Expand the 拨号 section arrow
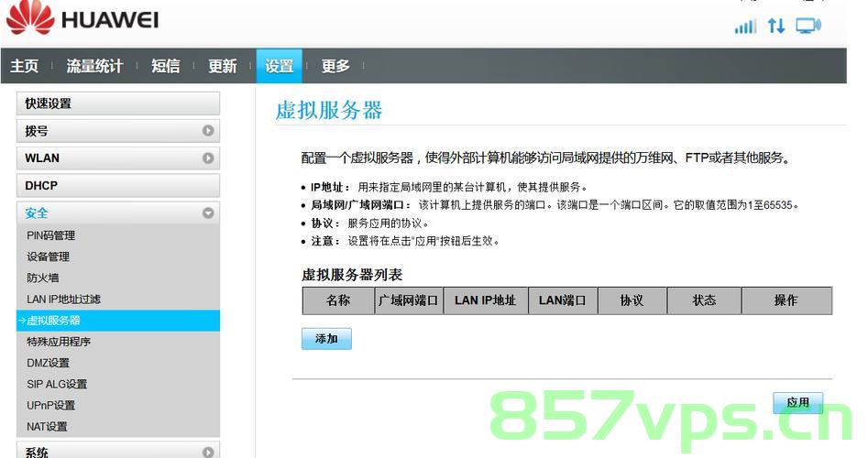 pyautogui.click(x=208, y=131)
